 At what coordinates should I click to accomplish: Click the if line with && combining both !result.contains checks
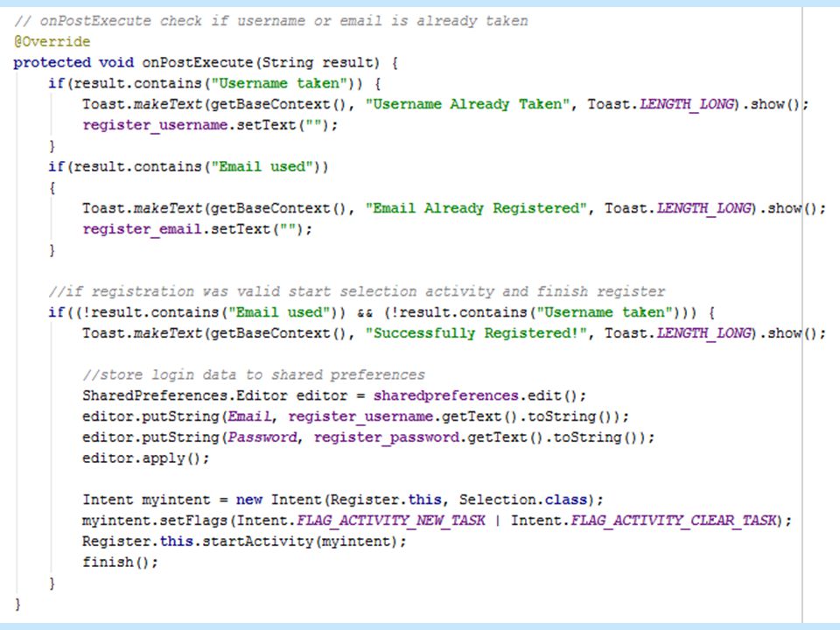click(381, 312)
